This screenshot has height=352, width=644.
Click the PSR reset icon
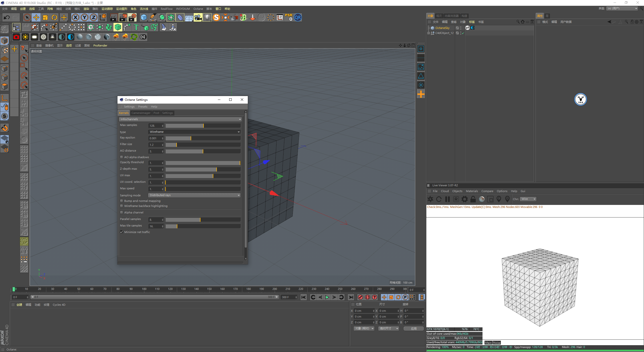289,17
